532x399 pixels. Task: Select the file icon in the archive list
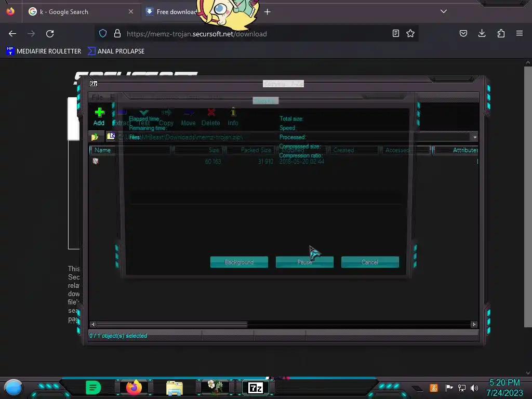pyautogui.click(x=96, y=161)
